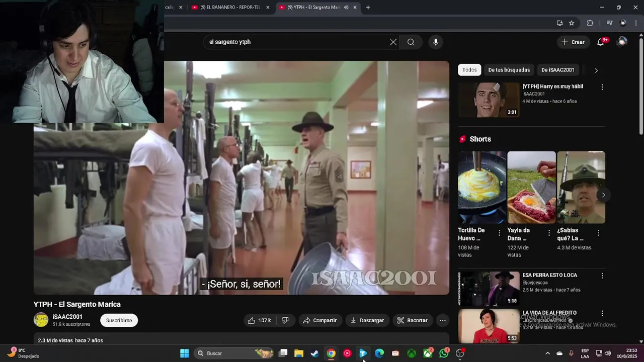The height and width of the screenshot is (362, 644).
Task: Select the Todos filter chip
Action: [469, 70]
